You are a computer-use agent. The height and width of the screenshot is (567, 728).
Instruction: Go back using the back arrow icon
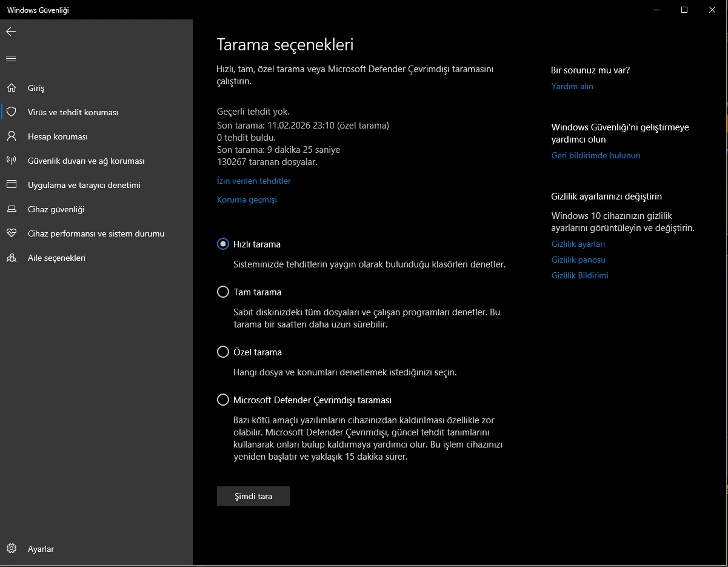pos(11,32)
